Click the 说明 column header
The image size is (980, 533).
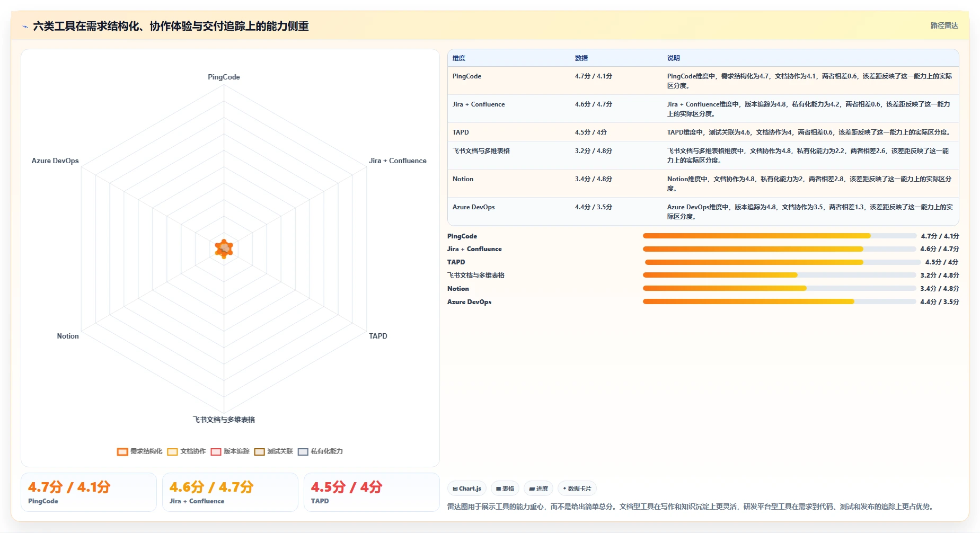pyautogui.click(x=674, y=58)
